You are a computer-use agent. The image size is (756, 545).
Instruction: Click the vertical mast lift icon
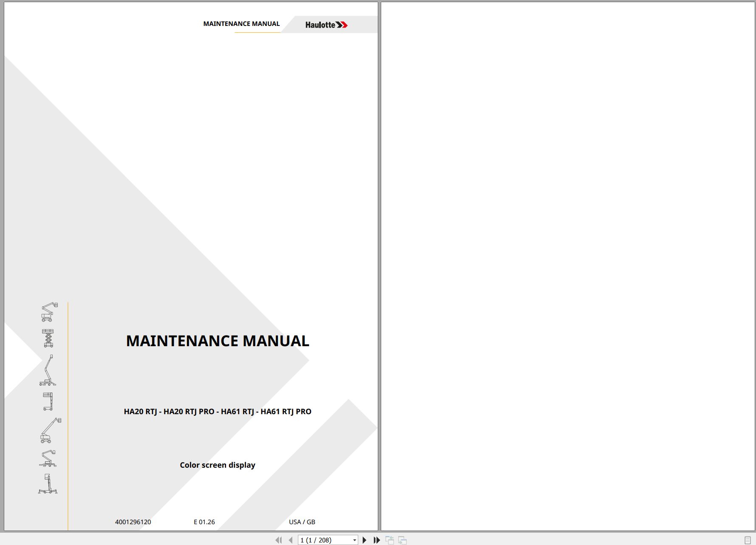[48, 401]
